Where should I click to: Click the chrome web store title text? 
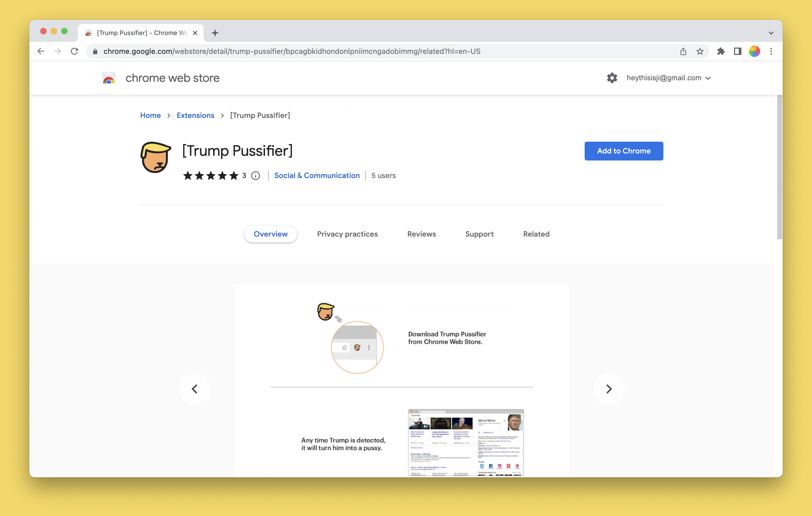point(172,78)
